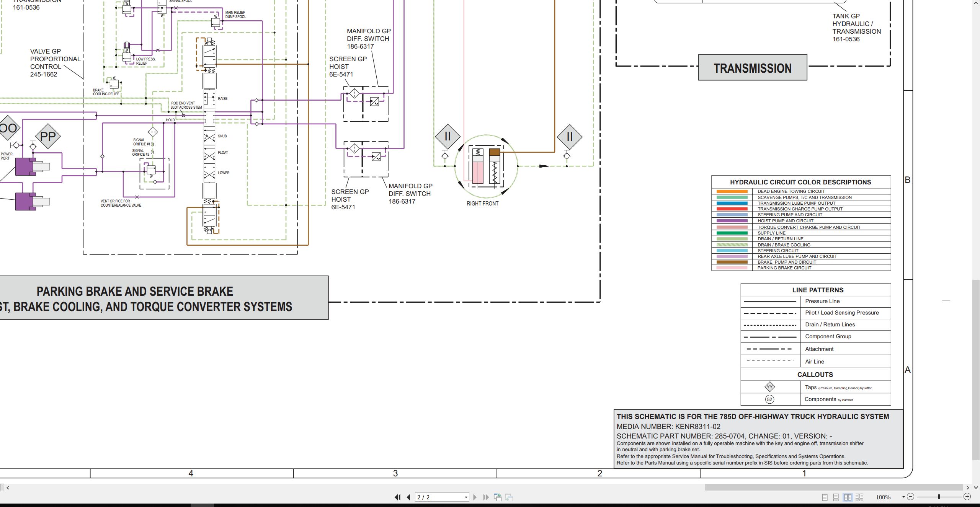This screenshot has width=980, height=507.
Task: Click the DEAD ENGINE TOWING CIRCUIT swatch
Action: 732,191
